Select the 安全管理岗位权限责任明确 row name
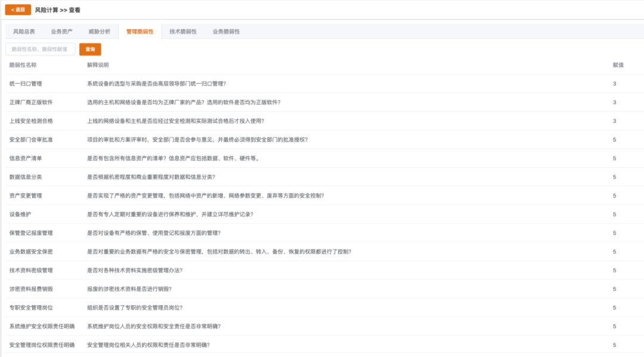Screen dimensions: 644x357 pos(42,345)
